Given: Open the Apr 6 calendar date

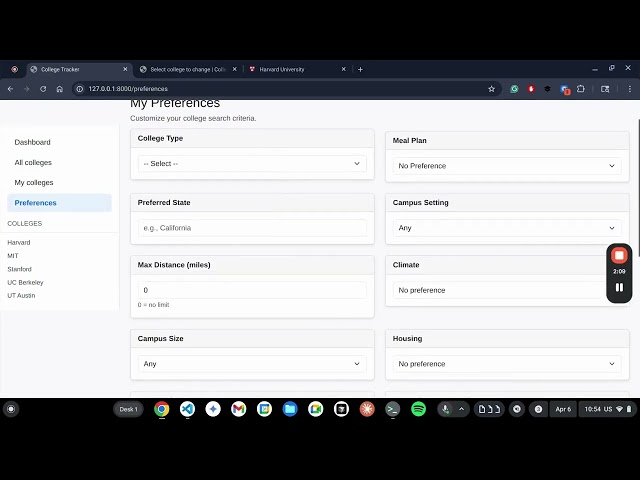Looking at the screenshot, I should (563, 409).
